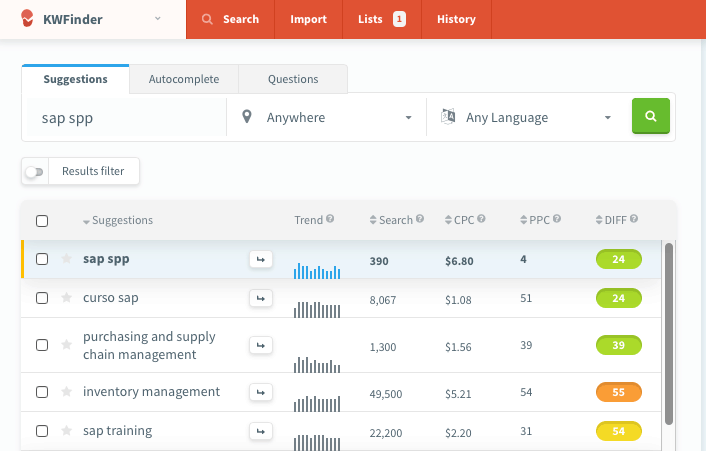Click the KWFinder logo icon
The width and height of the screenshot is (706, 451).
(27, 18)
